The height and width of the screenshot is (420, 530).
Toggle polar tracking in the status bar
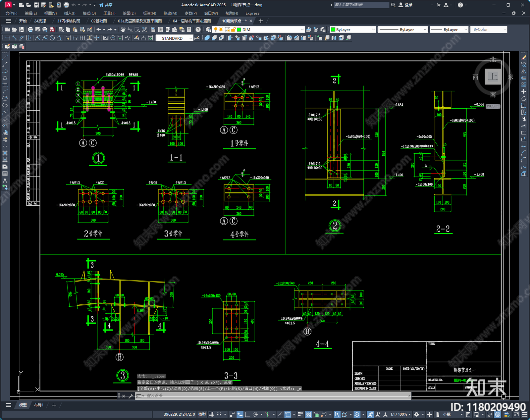pyautogui.click(x=255, y=414)
